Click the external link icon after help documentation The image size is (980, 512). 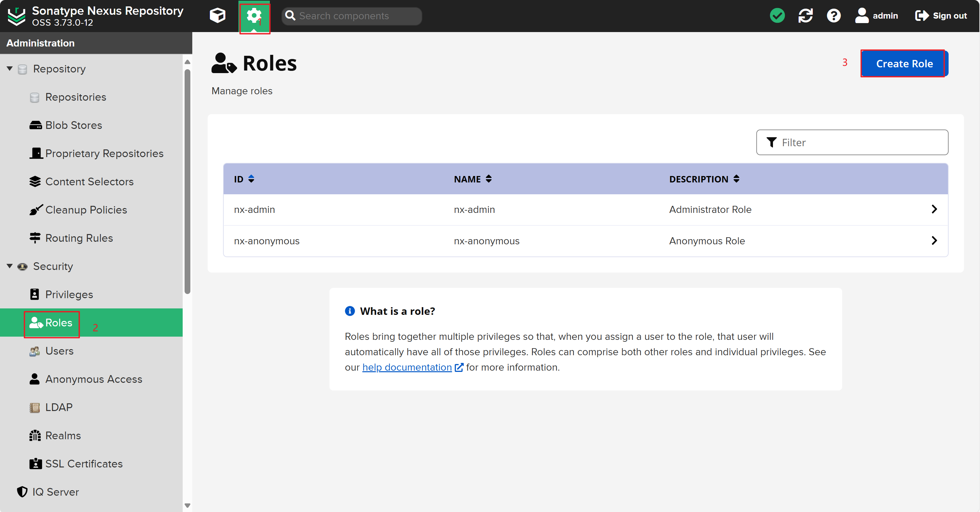(459, 367)
